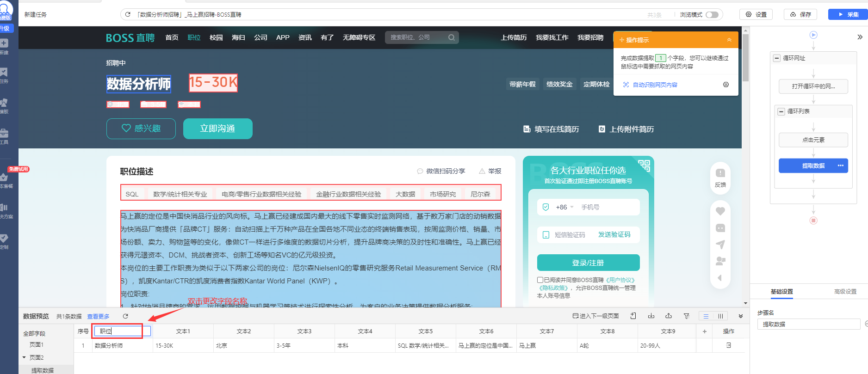Open the 资讯 navigation item

click(305, 37)
